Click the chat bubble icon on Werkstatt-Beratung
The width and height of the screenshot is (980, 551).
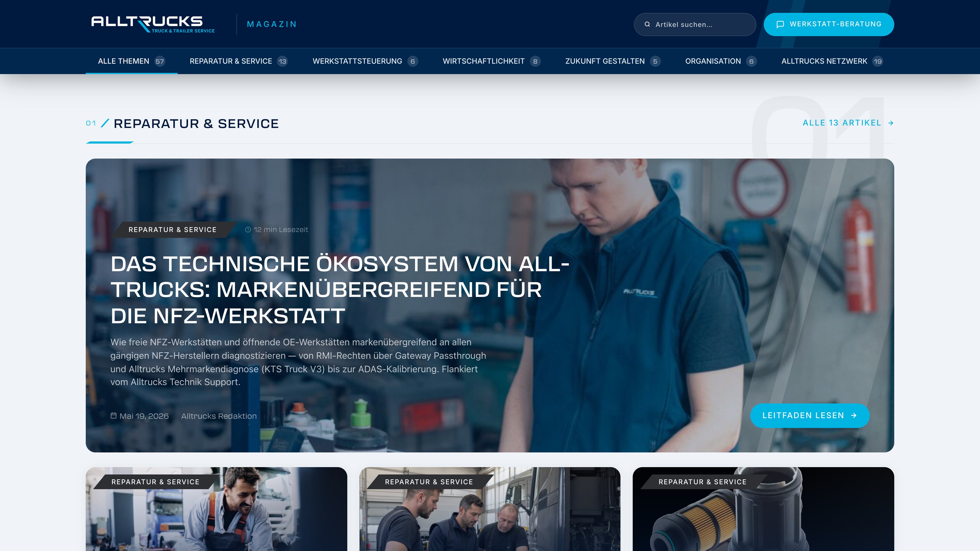click(780, 24)
